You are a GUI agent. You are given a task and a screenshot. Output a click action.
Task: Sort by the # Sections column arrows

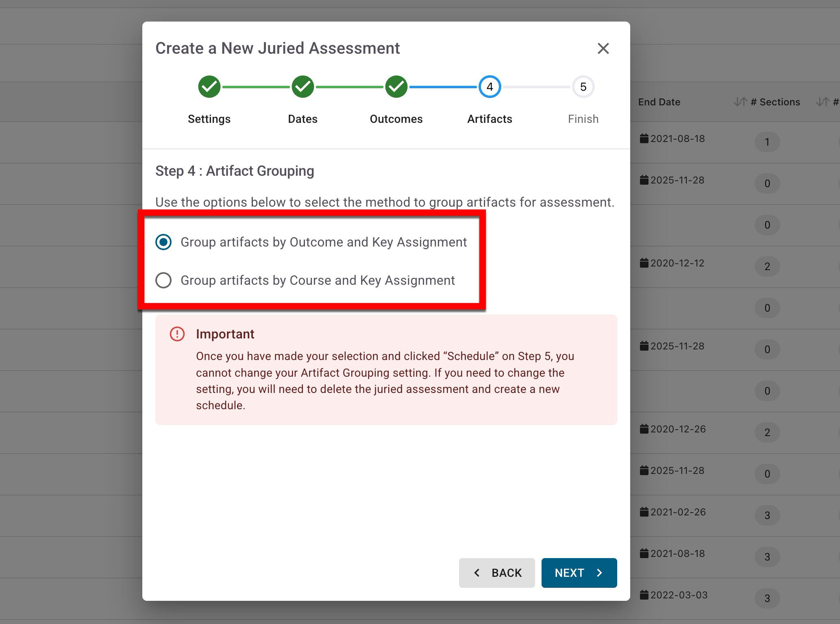[x=740, y=102]
